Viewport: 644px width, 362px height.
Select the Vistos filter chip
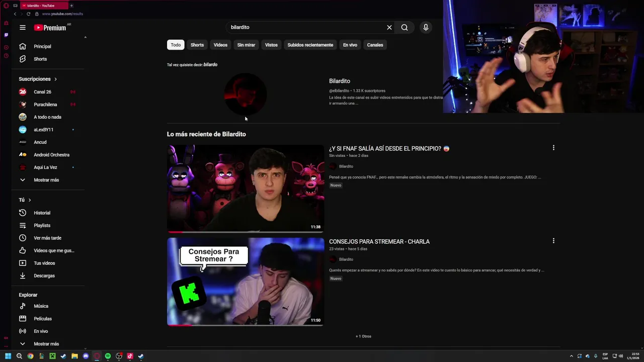[x=271, y=45]
